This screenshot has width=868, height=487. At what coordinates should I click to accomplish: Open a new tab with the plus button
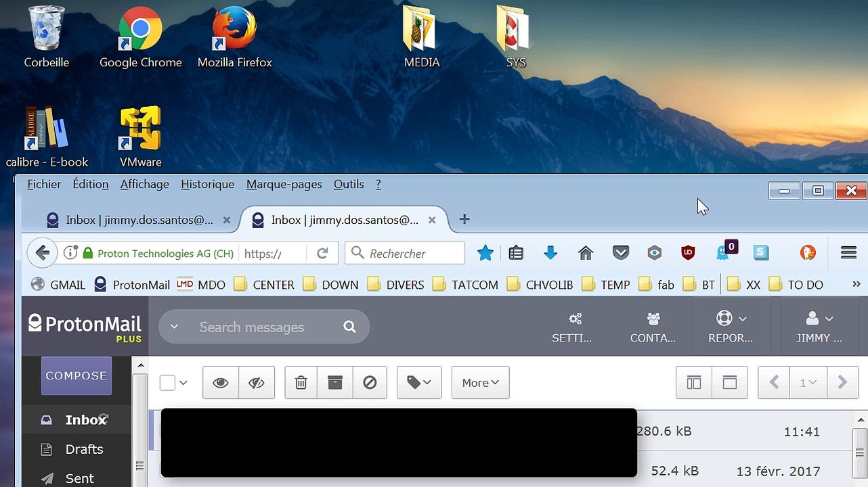pos(464,219)
